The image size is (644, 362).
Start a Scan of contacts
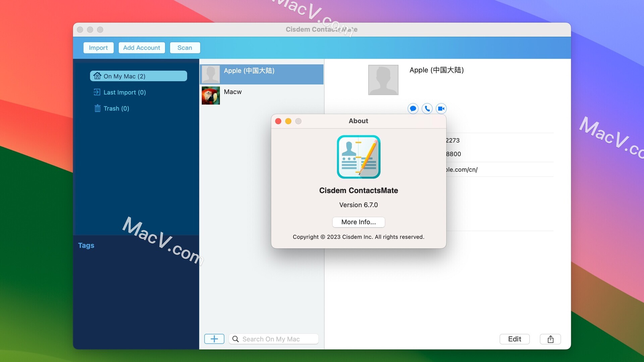(185, 48)
